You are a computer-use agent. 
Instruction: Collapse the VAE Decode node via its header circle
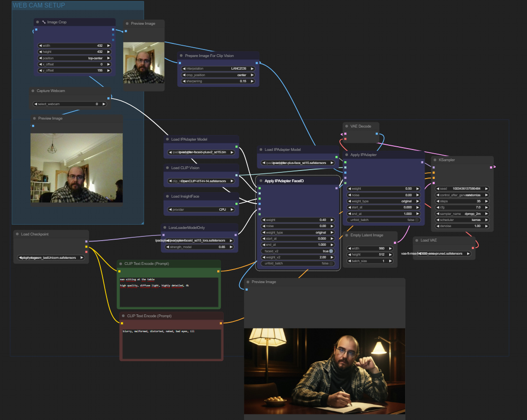(x=346, y=126)
